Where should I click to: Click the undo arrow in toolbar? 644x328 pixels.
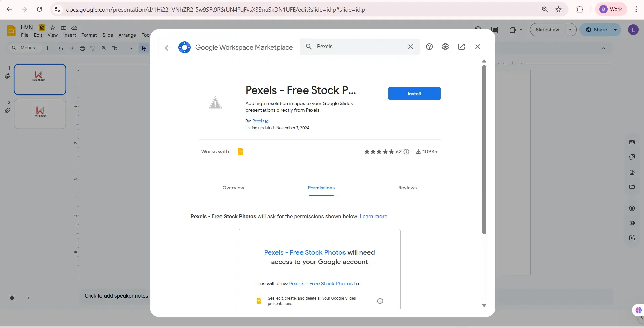point(61,48)
